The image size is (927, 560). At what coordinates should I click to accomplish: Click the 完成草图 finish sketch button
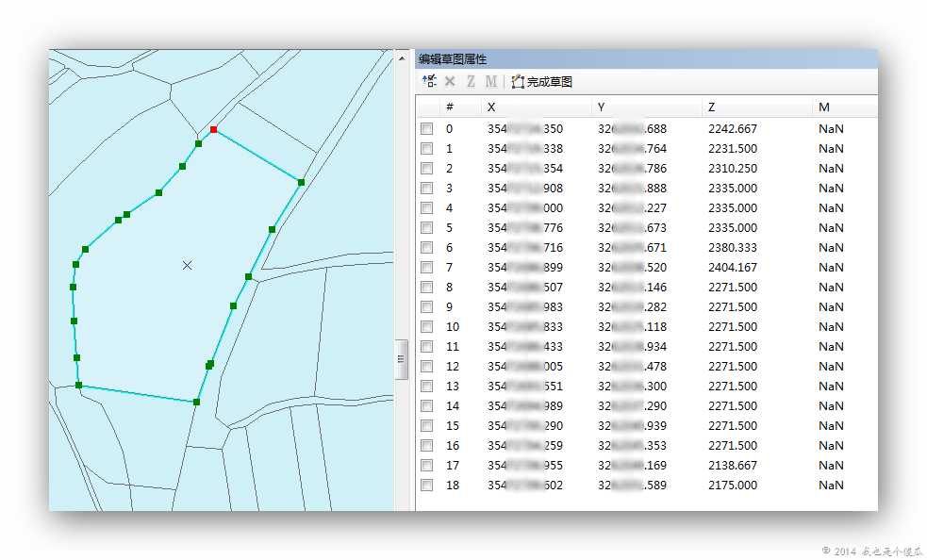point(542,82)
